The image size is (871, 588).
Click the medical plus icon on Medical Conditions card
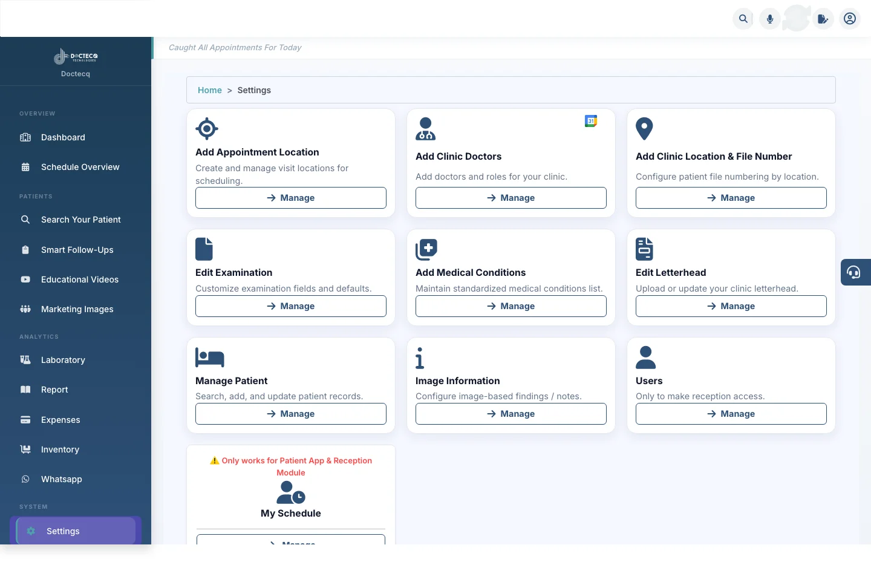click(426, 249)
